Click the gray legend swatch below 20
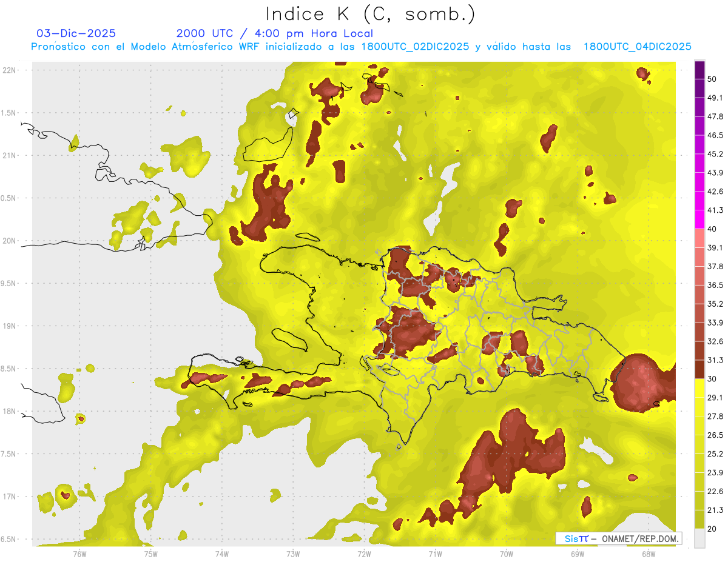 (699, 538)
